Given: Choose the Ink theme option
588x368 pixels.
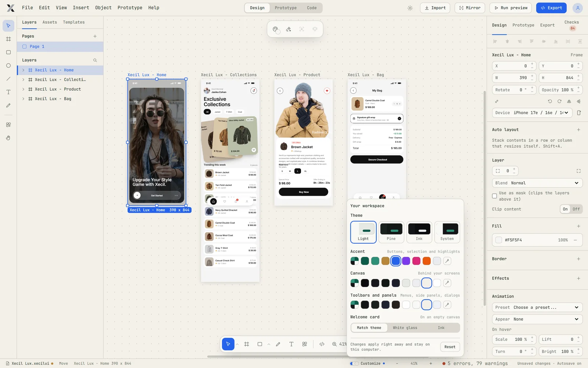Looking at the screenshot, I should (419, 232).
